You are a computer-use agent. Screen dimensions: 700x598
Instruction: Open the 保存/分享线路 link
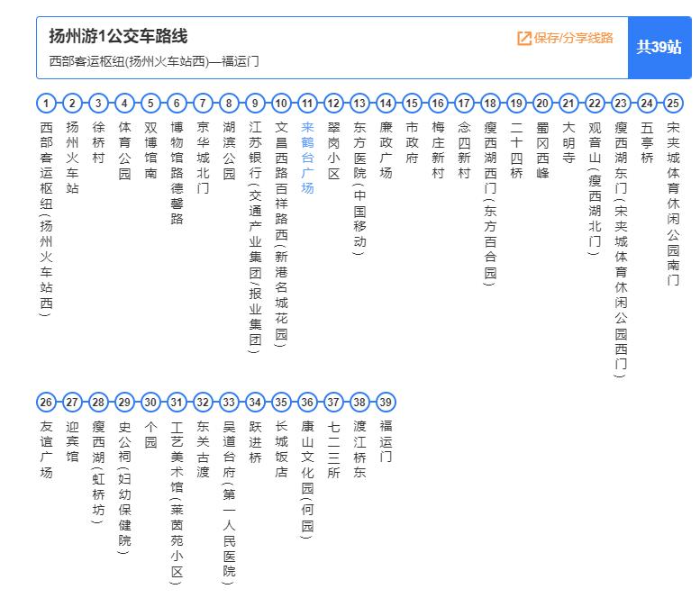(565, 39)
